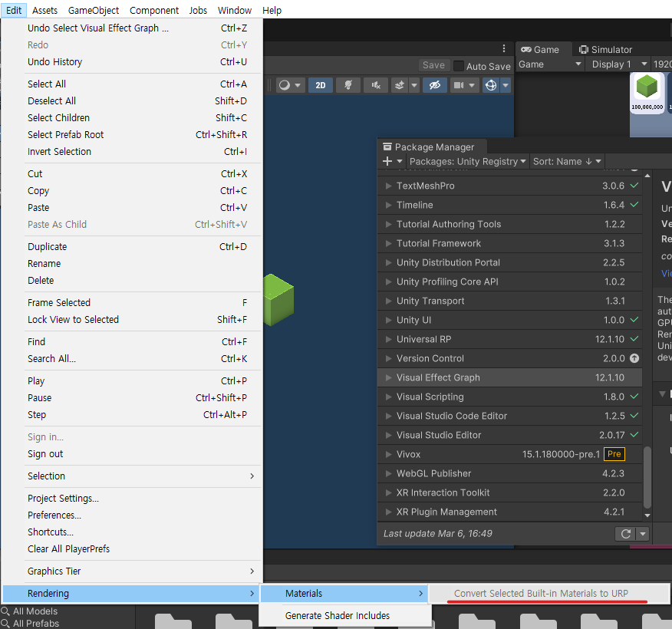Open Packages: Unity Registry dropdown
The width and height of the screenshot is (672, 629).
(x=467, y=162)
